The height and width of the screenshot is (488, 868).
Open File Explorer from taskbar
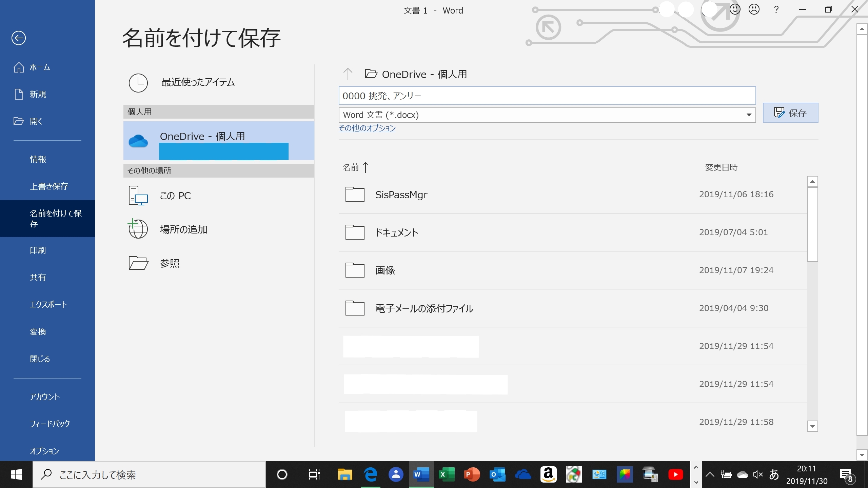point(345,475)
